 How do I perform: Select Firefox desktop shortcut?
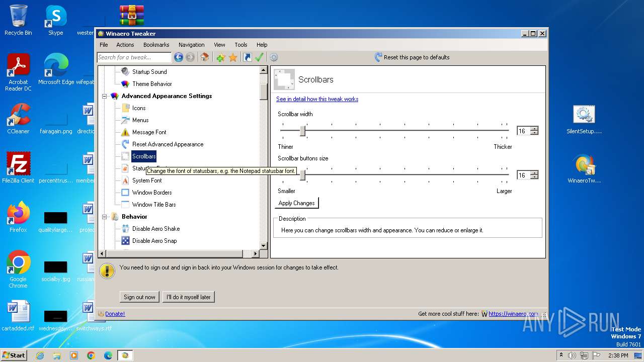tap(18, 217)
